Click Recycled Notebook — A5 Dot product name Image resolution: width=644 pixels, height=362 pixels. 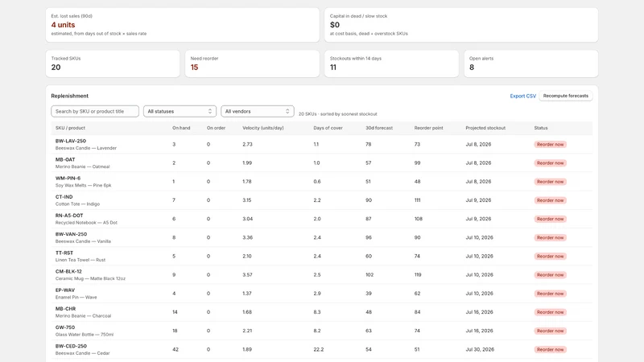tap(86, 223)
